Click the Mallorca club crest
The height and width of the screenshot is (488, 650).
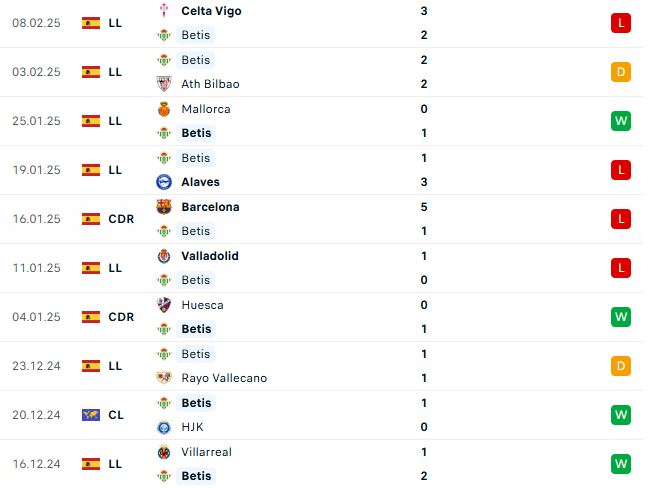(164, 109)
